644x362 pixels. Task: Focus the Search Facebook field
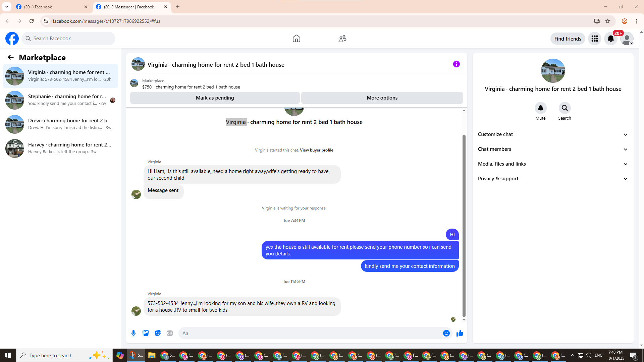pyautogui.click(x=69, y=39)
